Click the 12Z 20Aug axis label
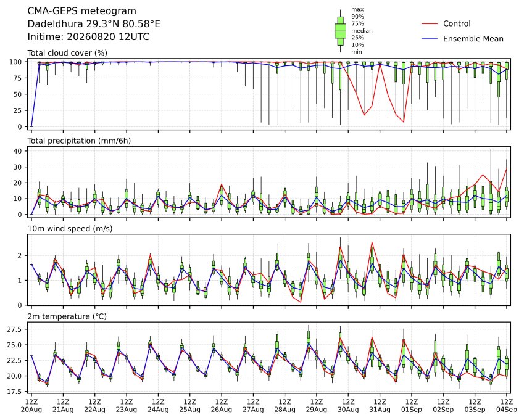 point(31,406)
